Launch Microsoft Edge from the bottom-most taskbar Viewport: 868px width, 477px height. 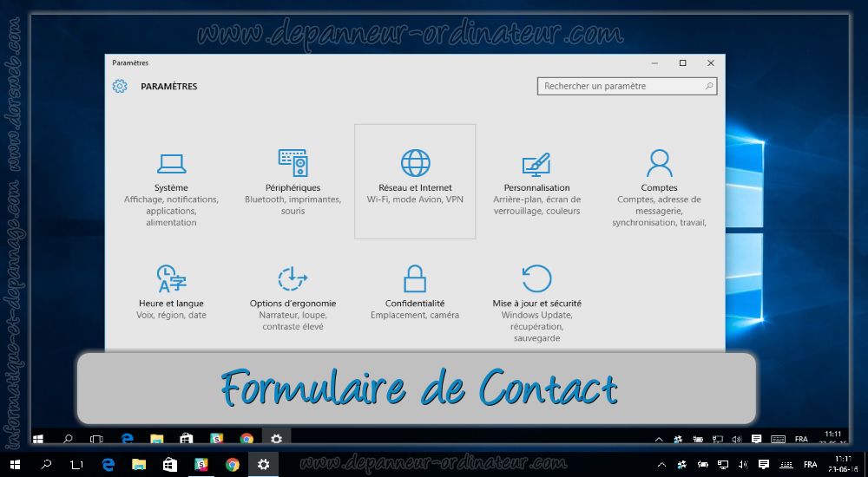tap(108, 465)
